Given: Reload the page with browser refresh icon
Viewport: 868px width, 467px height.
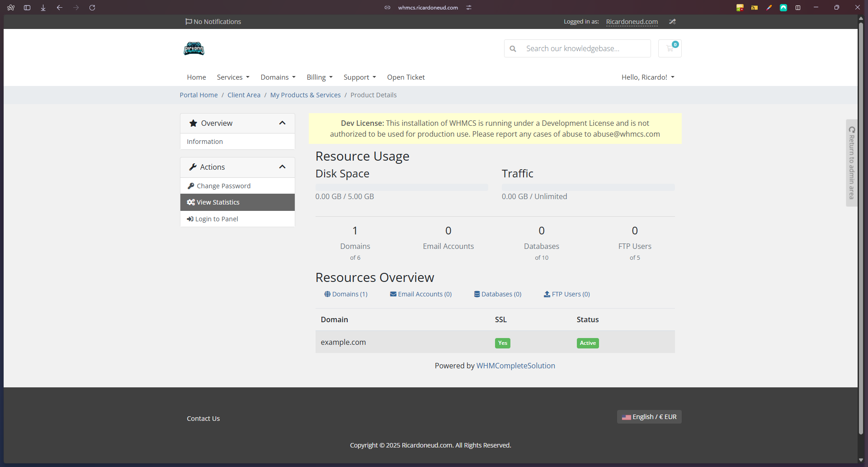Looking at the screenshot, I should [x=92, y=8].
